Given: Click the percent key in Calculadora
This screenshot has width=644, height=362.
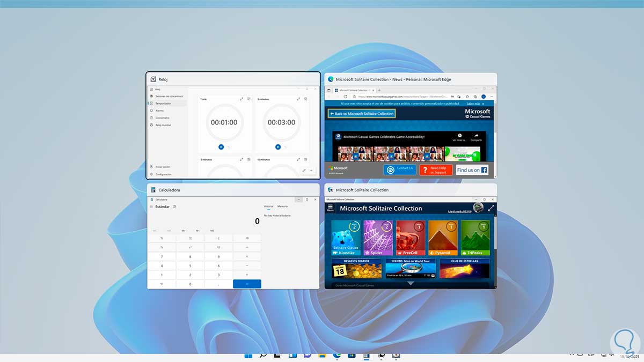Looking at the screenshot, I should click(162, 238).
